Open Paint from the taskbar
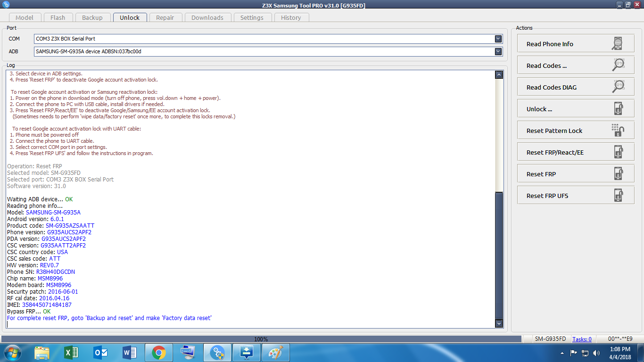 [276, 353]
